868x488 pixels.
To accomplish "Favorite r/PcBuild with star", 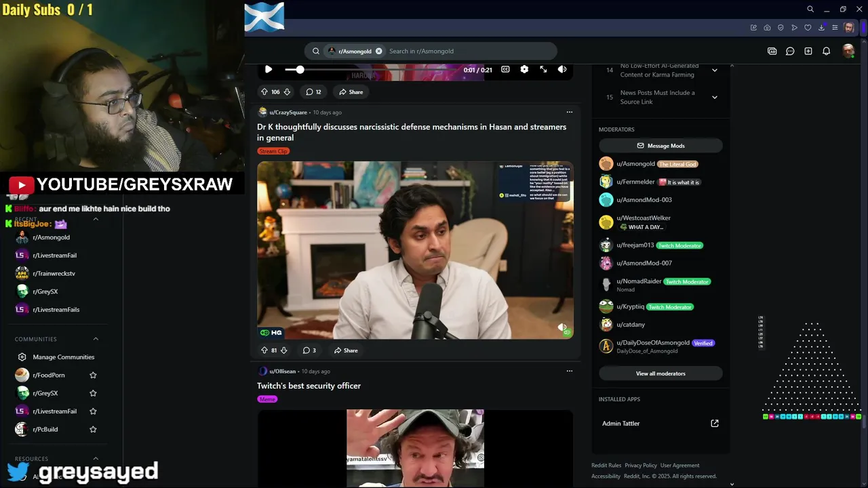I will pos(93,429).
